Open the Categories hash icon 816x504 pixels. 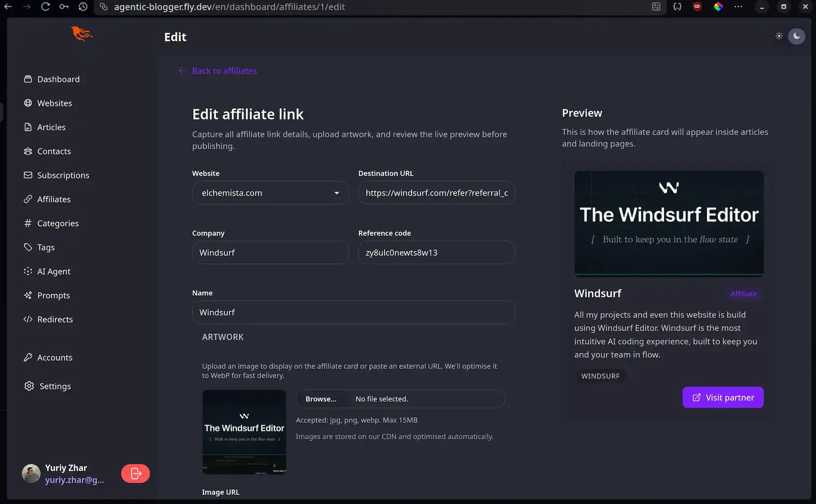(x=28, y=223)
